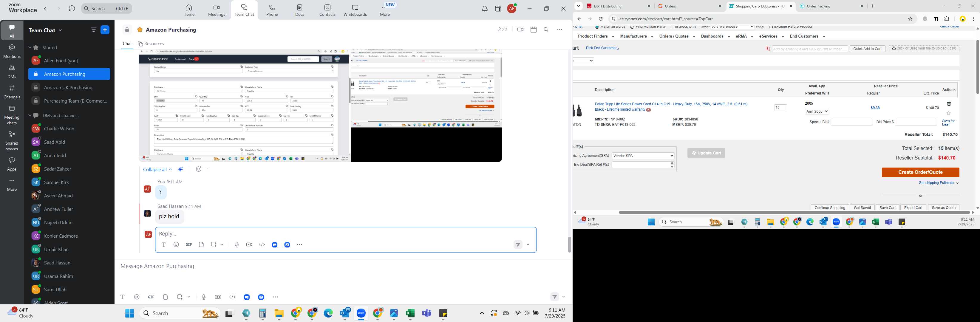This screenshot has width=980, height=322.
Task: Expand Get shipping Estimate link
Action: [x=938, y=183]
